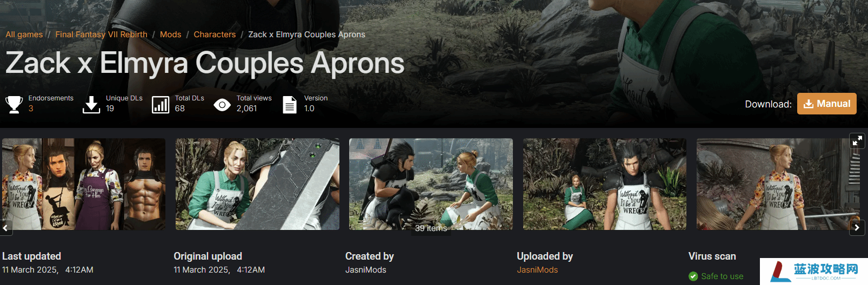Go to Final Fantasy VII Rebirth page
Viewport: 868px width, 285px height.
tap(101, 35)
